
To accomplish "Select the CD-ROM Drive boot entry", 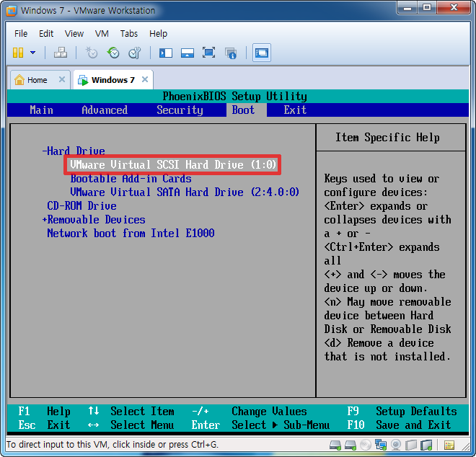I will [x=81, y=205].
